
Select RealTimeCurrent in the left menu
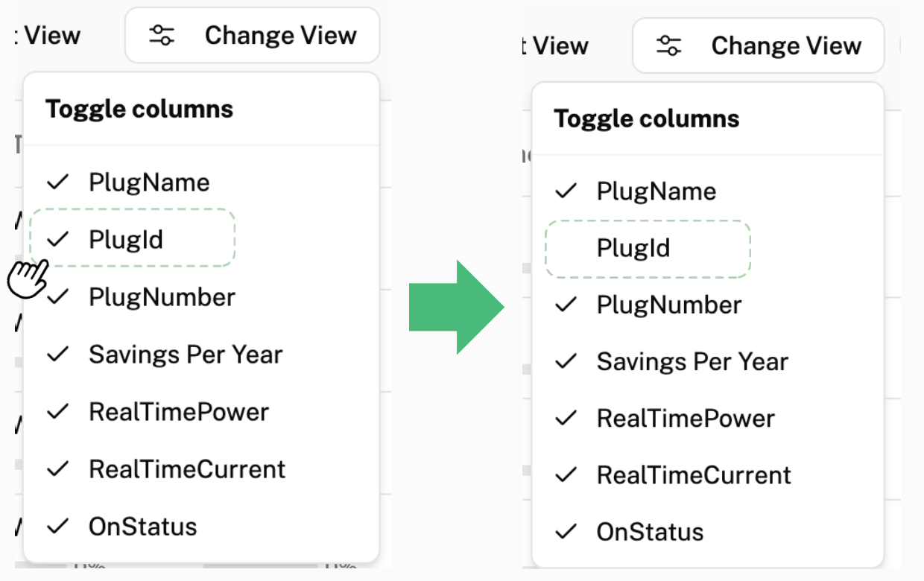[x=186, y=469]
